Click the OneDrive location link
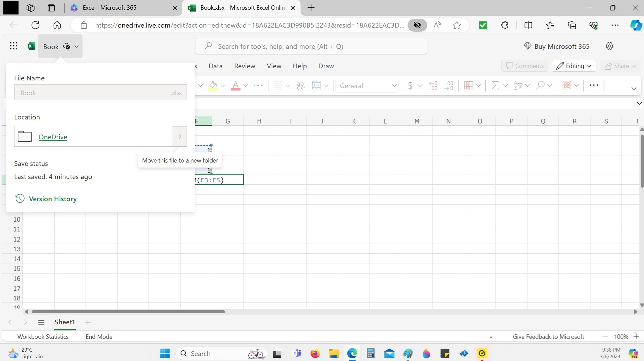644x361 pixels. click(x=53, y=137)
